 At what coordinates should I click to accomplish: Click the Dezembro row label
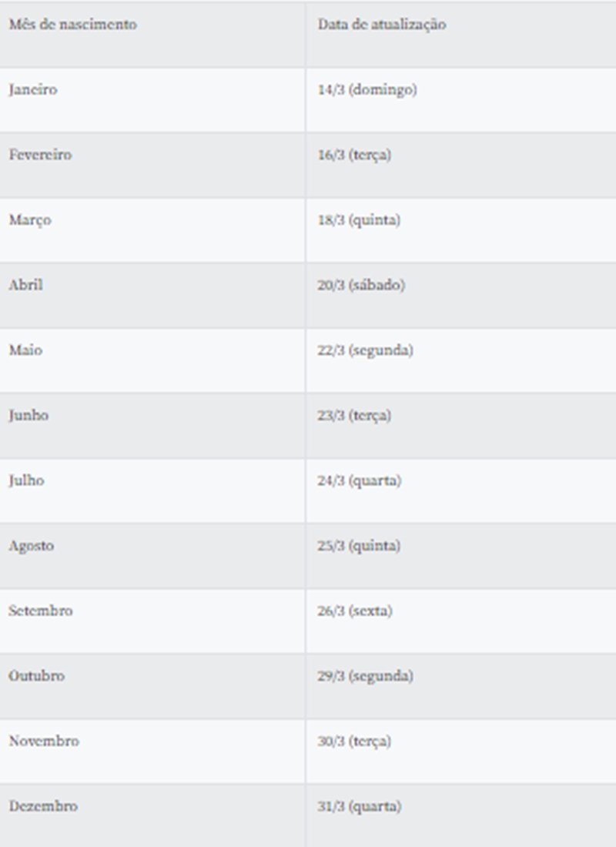point(43,807)
